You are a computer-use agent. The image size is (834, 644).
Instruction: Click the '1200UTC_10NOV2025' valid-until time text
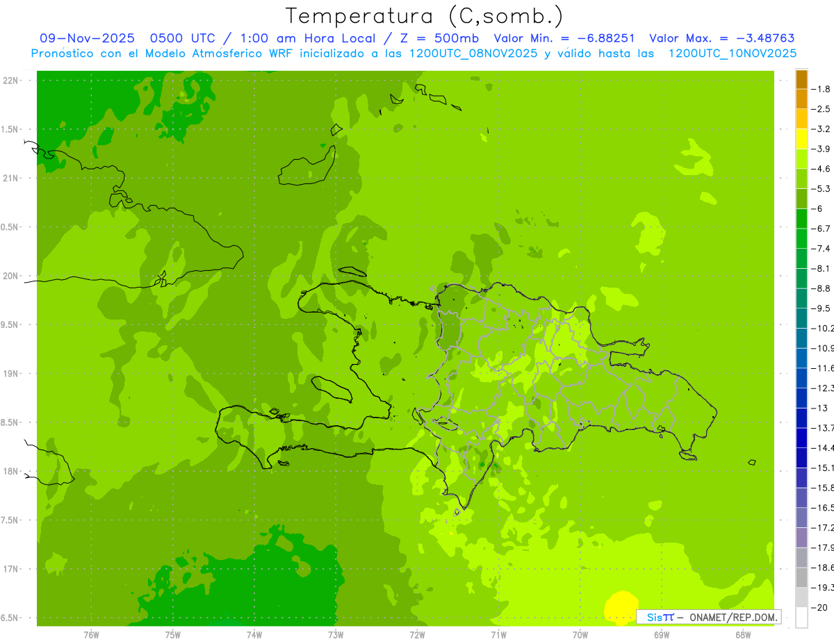point(732,53)
